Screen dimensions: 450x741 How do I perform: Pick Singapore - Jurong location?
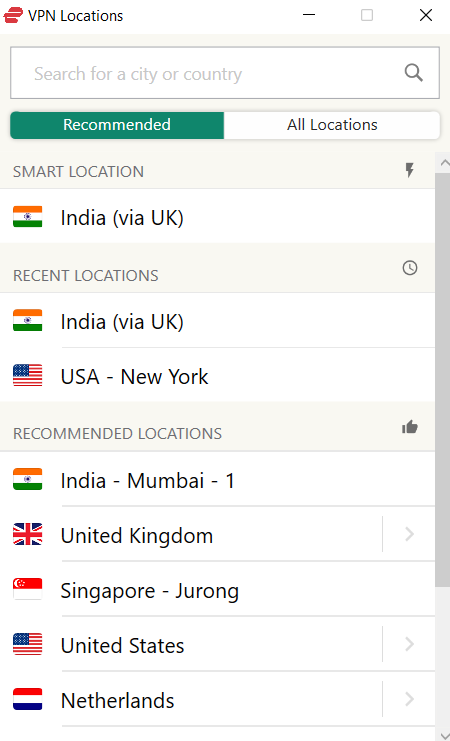click(x=217, y=590)
